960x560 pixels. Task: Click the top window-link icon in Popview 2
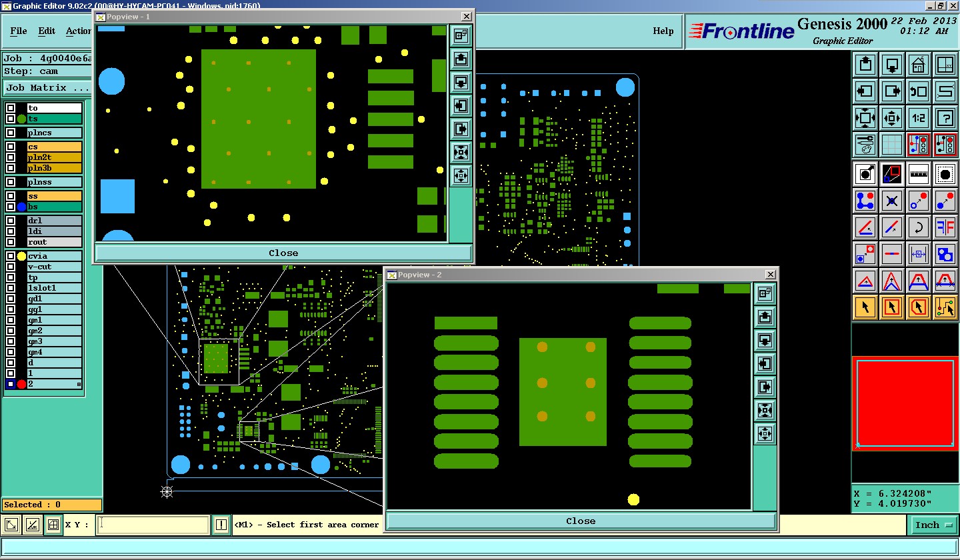click(x=765, y=294)
